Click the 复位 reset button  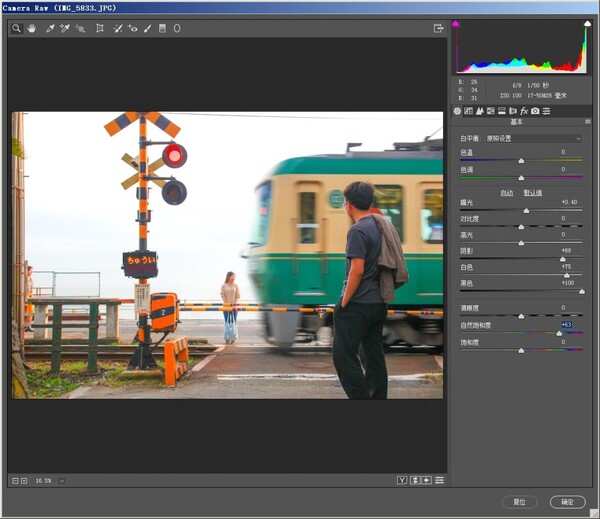520,502
